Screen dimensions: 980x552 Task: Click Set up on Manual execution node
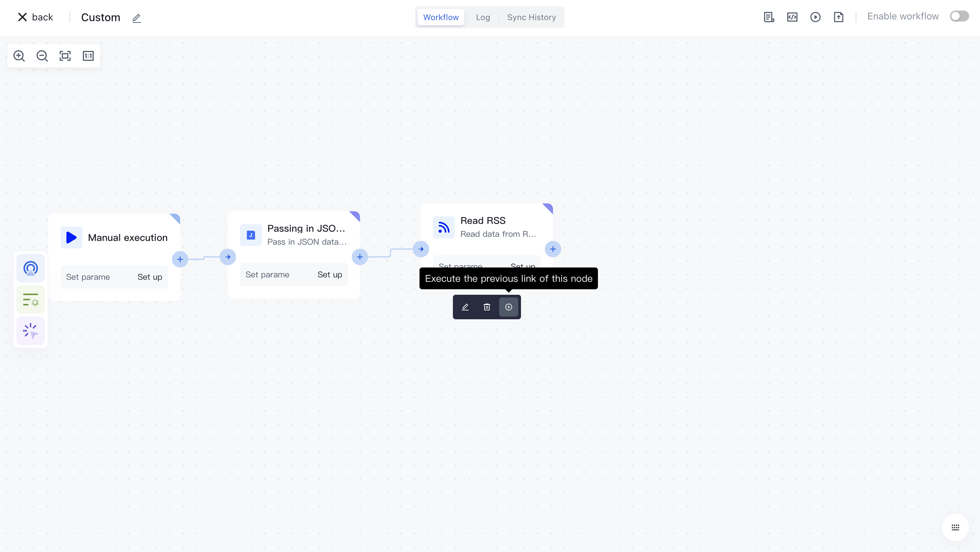pos(149,277)
